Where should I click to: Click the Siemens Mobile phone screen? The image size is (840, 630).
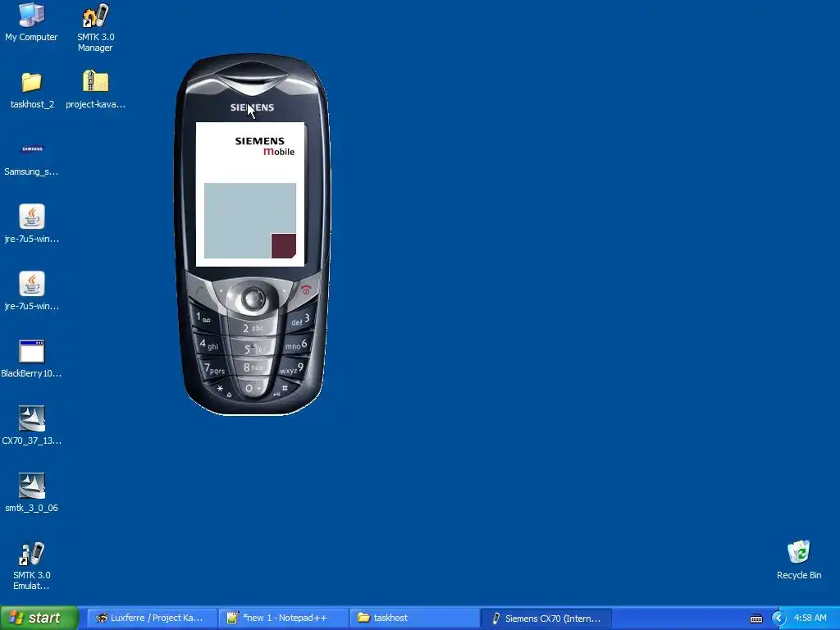tap(250, 194)
